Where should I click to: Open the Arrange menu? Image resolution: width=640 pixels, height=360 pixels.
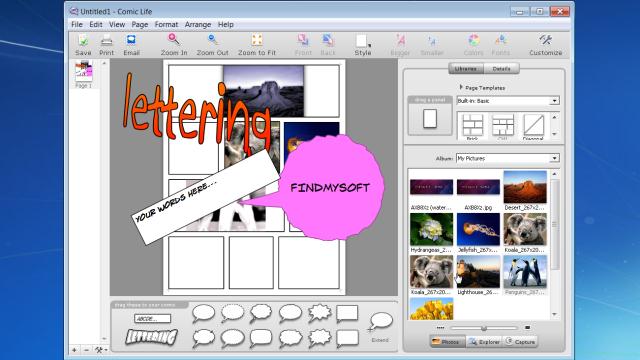pos(198,24)
